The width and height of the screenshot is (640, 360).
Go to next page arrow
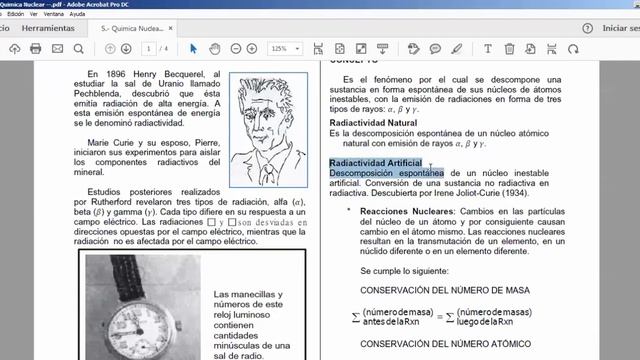point(126,49)
